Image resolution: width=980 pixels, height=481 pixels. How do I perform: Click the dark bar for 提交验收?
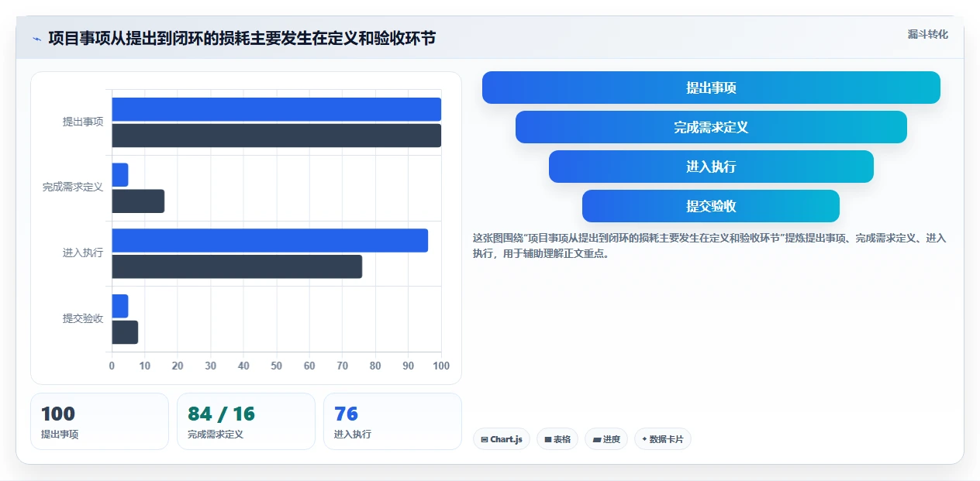pyautogui.click(x=125, y=332)
